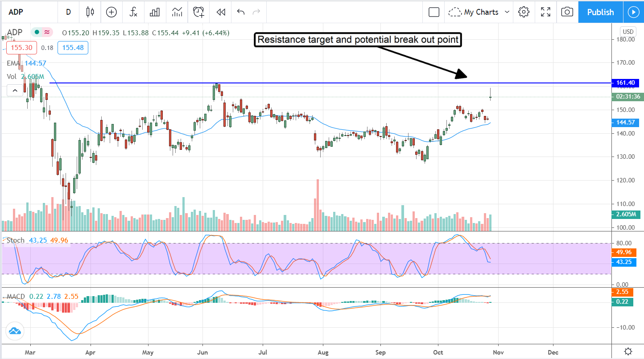Enter fullscreen mode
The width and height of the screenshot is (644, 359).
545,12
